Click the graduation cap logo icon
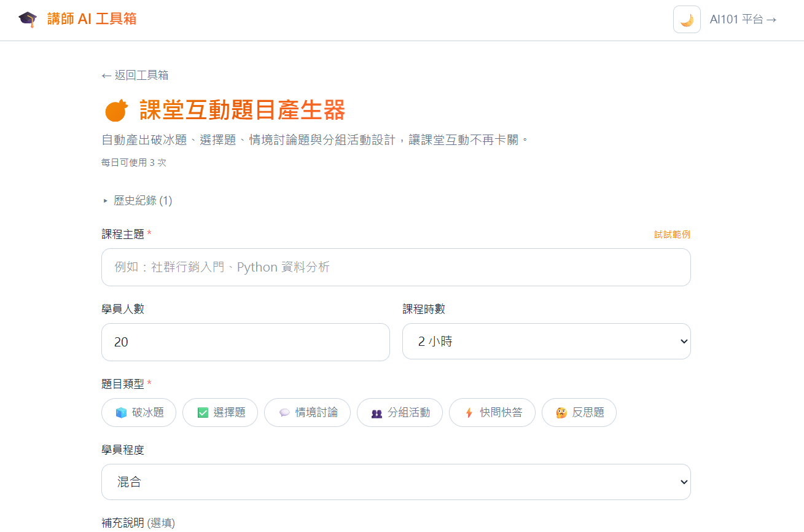804x532 pixels. [x=28, y=19]
